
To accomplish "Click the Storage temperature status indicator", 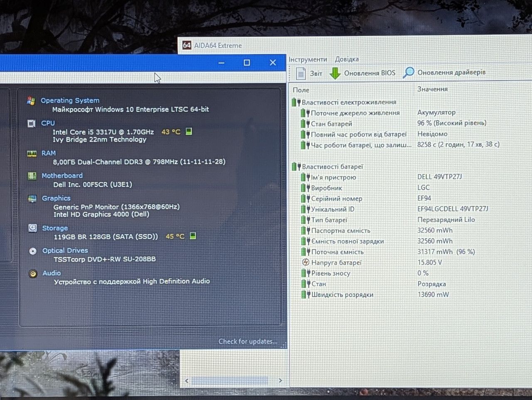I will coord(193,236).
